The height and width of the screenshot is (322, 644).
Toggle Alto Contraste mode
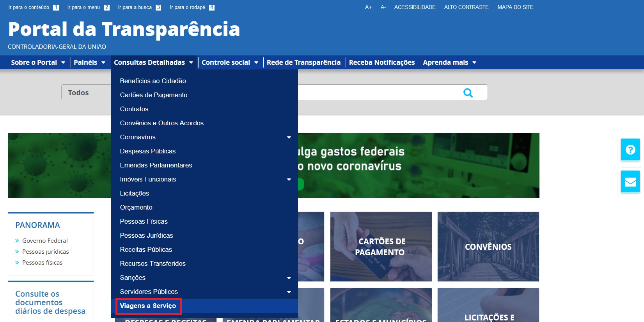(466, 7)
